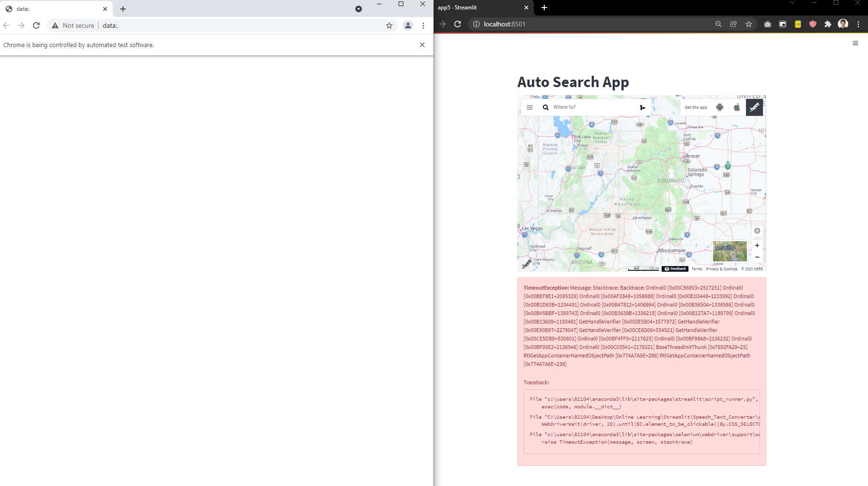This screenshot has width=868, height=486.
Task: Click the Traceback: label in the error box
Action: point(536,382)
